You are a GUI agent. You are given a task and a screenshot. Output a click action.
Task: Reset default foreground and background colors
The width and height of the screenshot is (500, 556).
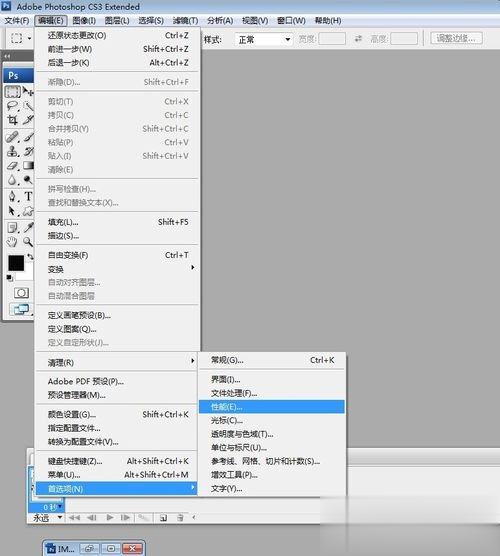(10, 278)
